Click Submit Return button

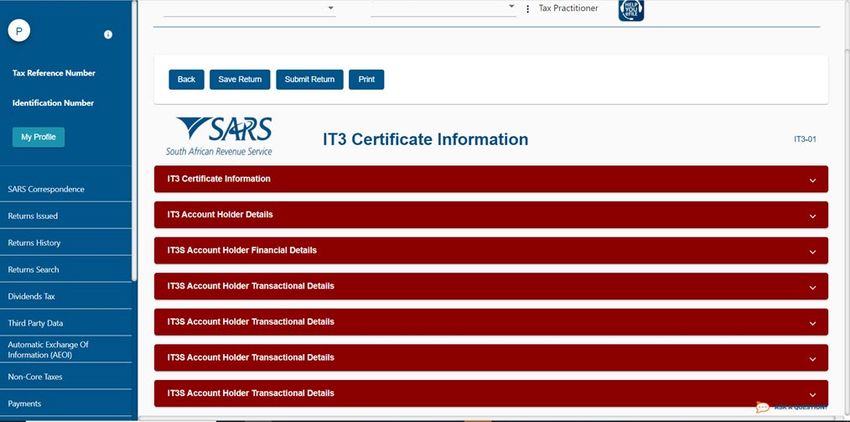(x=310, y=79)
